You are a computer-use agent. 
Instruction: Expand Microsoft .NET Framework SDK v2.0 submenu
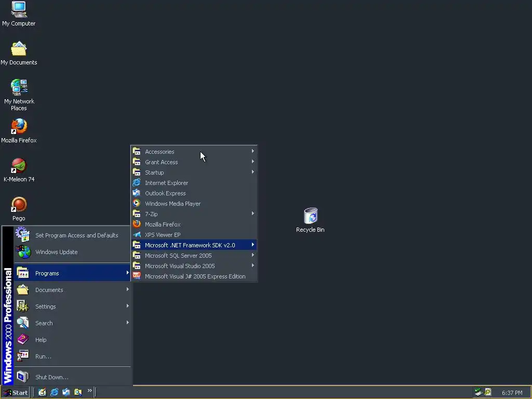[x=194, y=245]
